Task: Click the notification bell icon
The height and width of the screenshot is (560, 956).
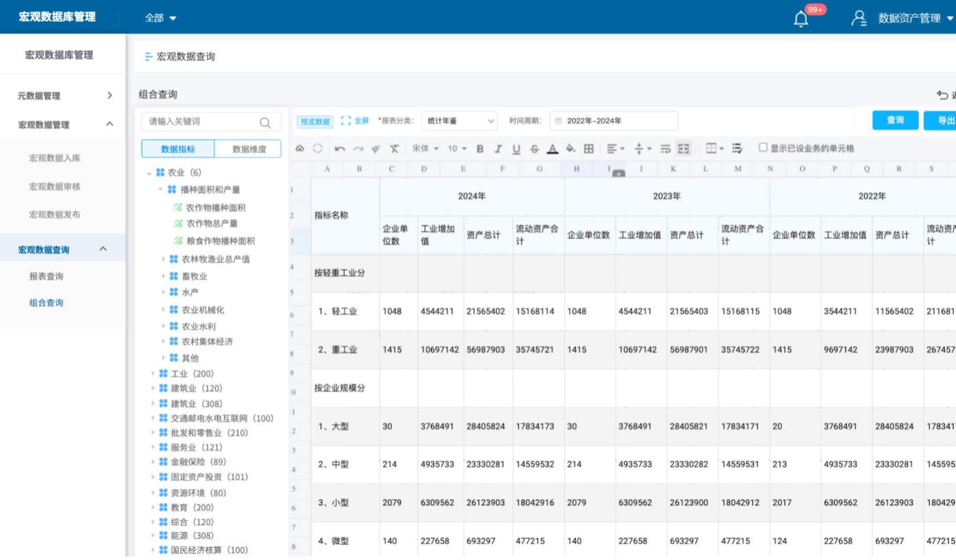Action: click(801, 18)
